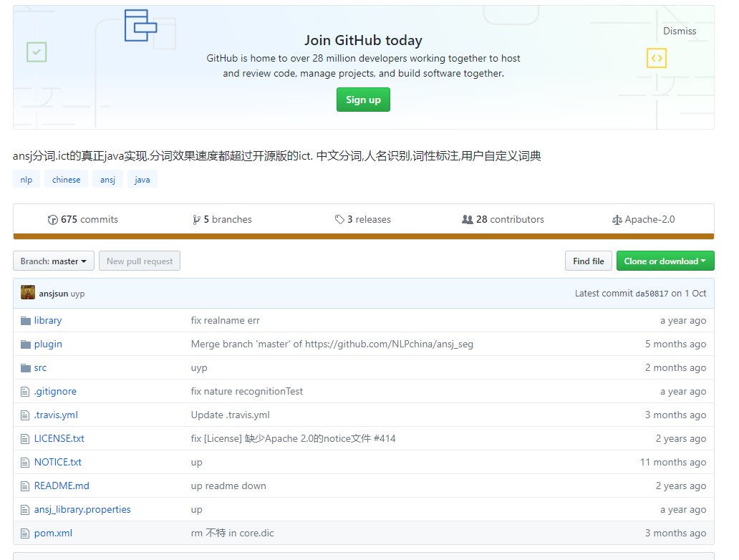Click the '2 months ago' timestamp

pyautogui.click(x=675, y=367)
